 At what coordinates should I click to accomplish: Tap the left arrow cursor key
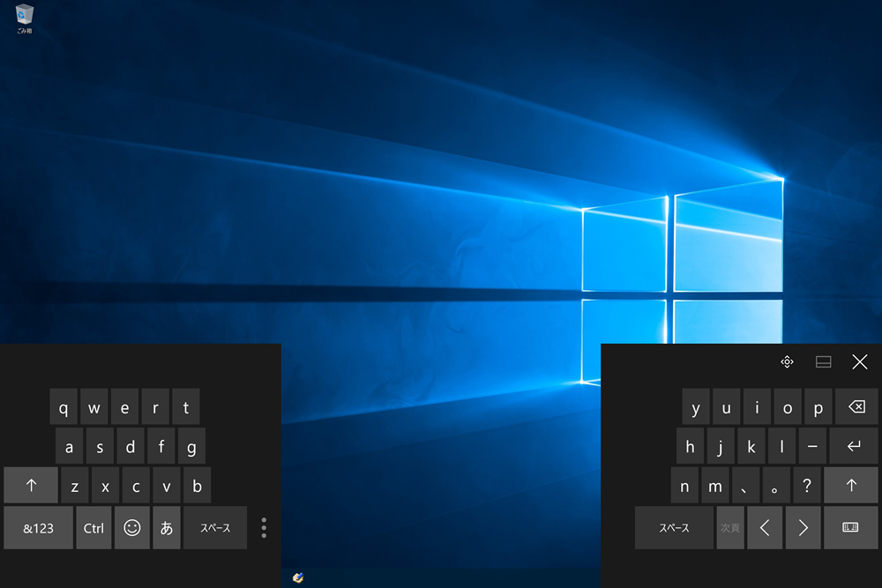765,528
